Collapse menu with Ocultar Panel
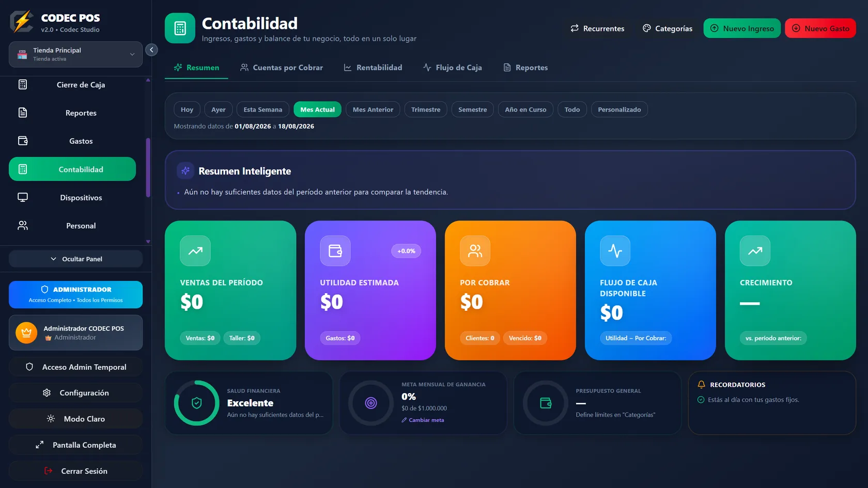Image resolution: width=868 pixels, height=488 pixels. click(75, 259)
